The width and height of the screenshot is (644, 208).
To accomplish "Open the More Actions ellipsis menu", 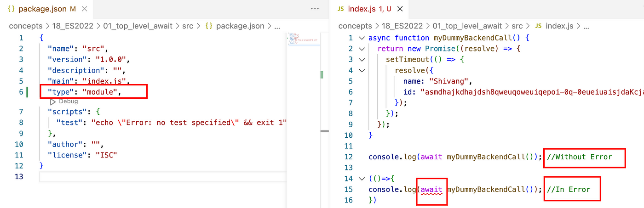I will (x=315, y=9).
